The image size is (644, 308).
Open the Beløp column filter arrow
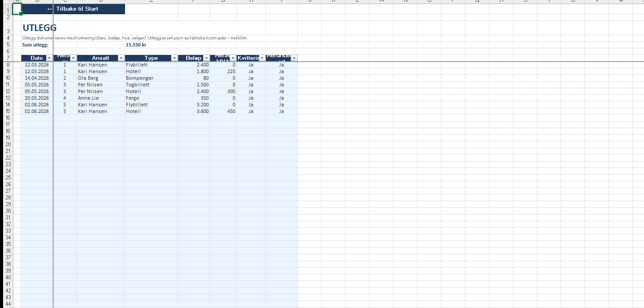pos(206,58)
